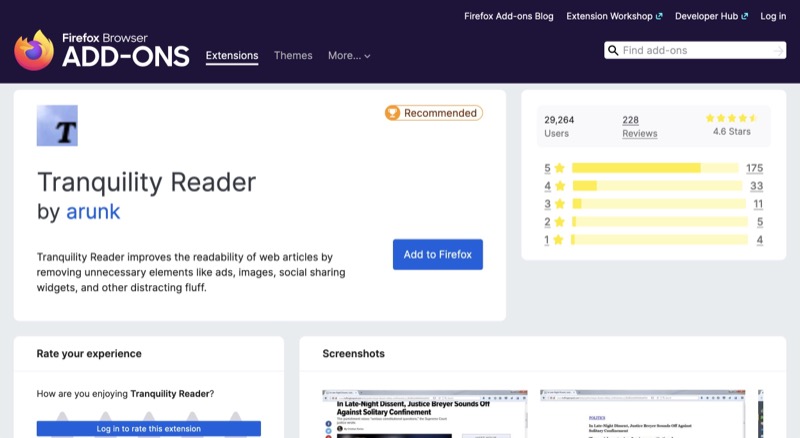This screenshot has height=438, width=800.
Task: Click Log in to rate this extension
Action: pos(148,429)
